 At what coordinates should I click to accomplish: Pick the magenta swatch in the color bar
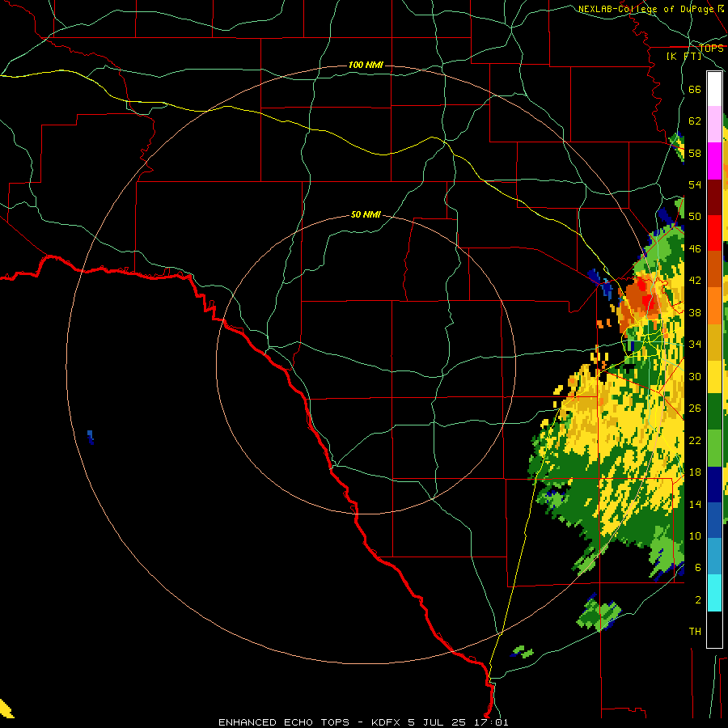click(x=714, y=161)
